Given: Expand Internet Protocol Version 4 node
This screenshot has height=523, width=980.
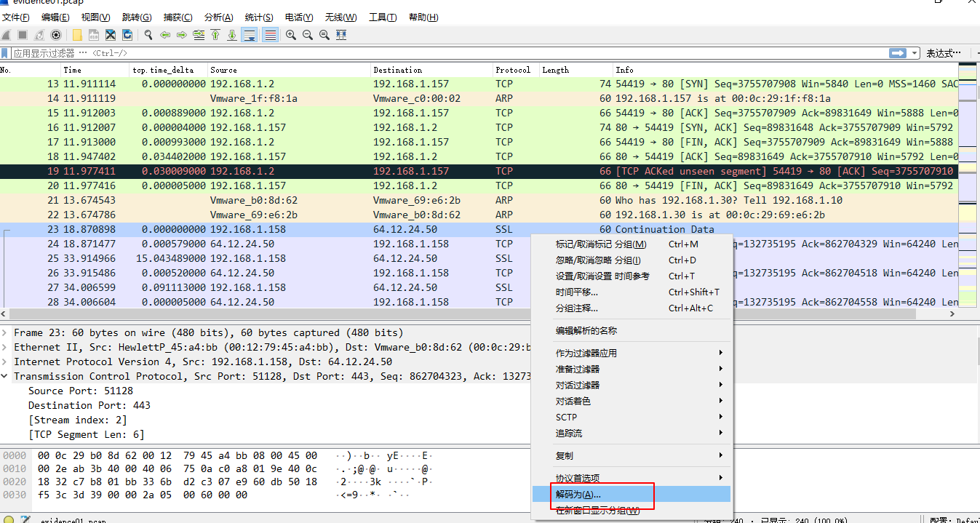Looking at the screenshot, I should point(5,362).
